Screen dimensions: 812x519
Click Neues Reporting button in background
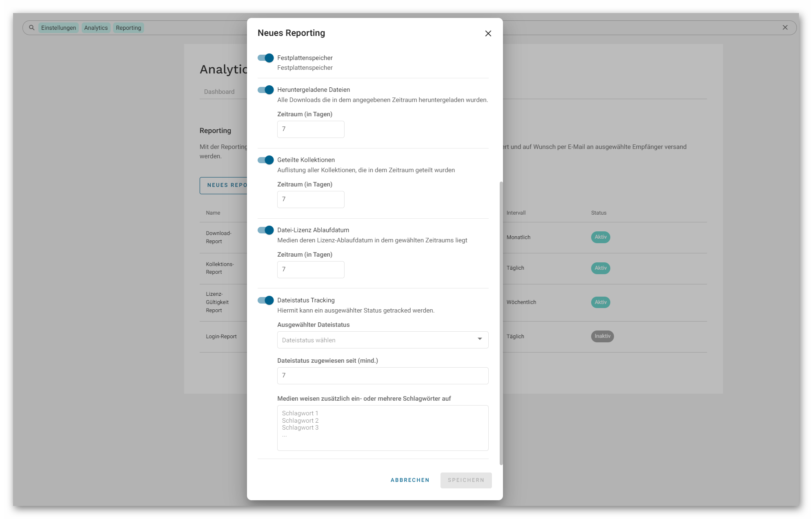223,186
